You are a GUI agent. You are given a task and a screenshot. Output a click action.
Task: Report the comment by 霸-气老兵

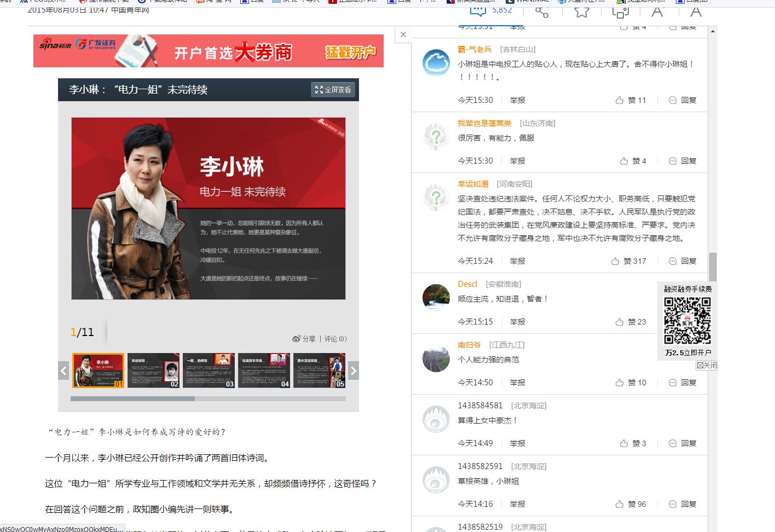[x=517, y=100]
